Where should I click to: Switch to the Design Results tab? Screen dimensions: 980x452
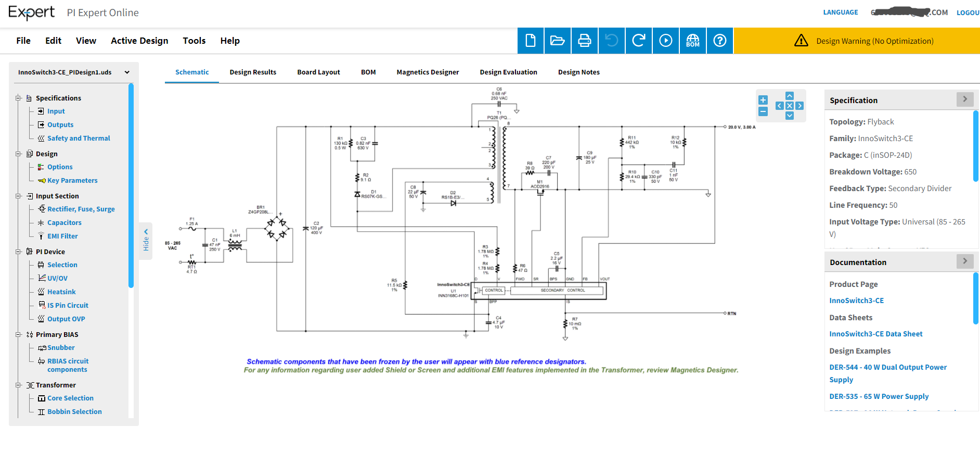(x=253, y=72)
